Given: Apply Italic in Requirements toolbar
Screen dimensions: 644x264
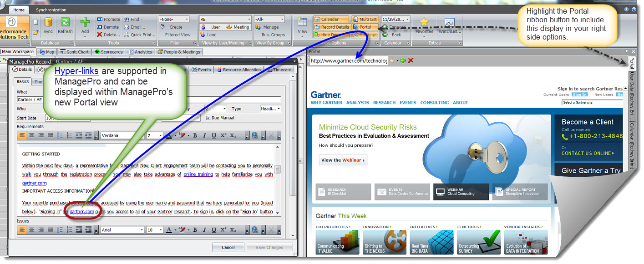Looking at the screenshot, I should [x=204, y=135].
